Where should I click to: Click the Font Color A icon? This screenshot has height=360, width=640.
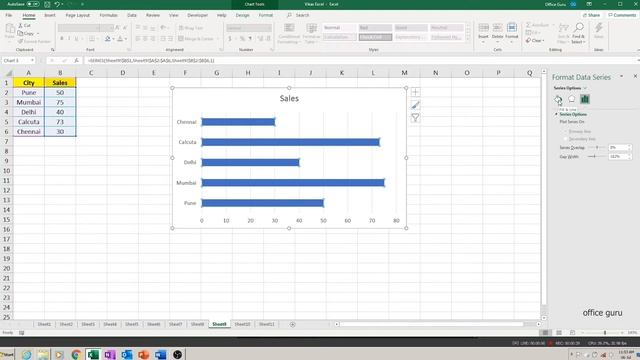click(x=120, y=39)
